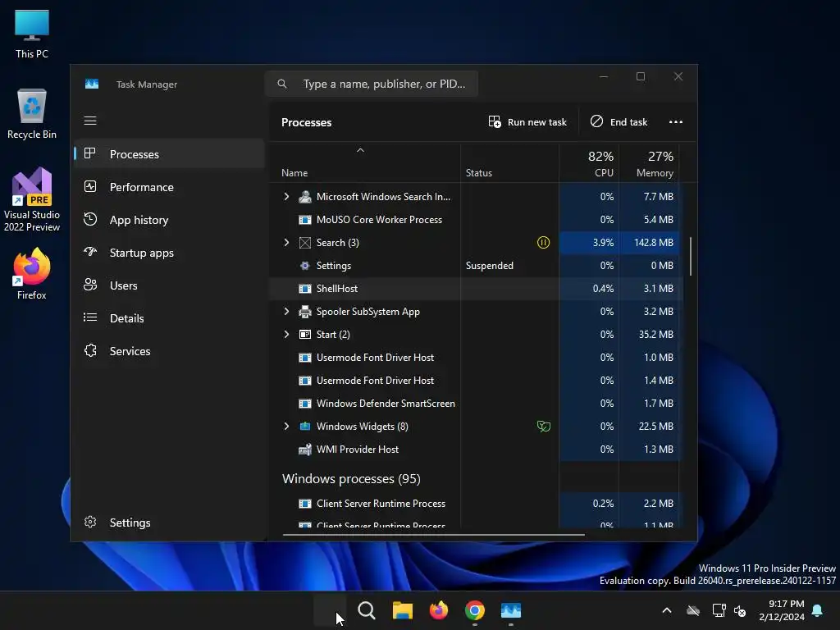840x630 pixels.
Task: Click the Search (3) process icon
Action: (305, 243)
